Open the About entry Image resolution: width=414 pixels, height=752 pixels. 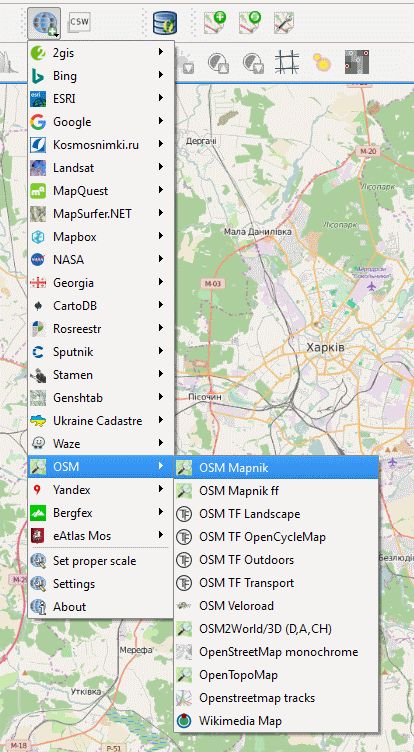[x=101, y=607]
